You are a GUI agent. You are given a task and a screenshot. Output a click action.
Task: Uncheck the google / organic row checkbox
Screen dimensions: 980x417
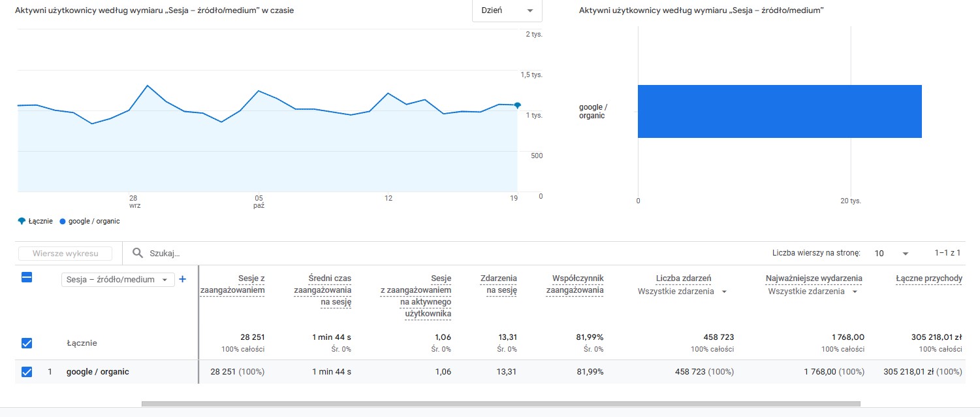coord(27,372)
